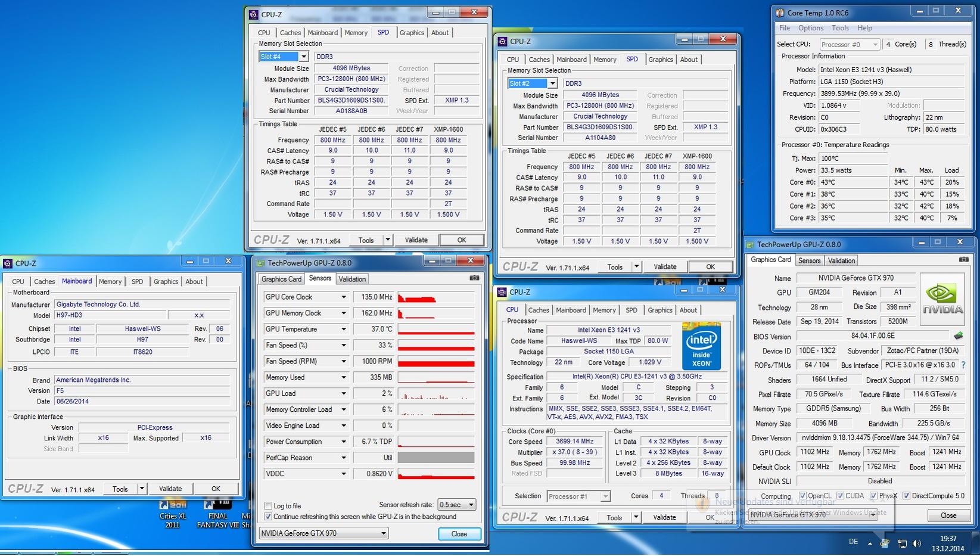Switch to About tab in CPU-Z Slot #2 window
This screenshot has width=980, height=556.
(x=689, y=60)
